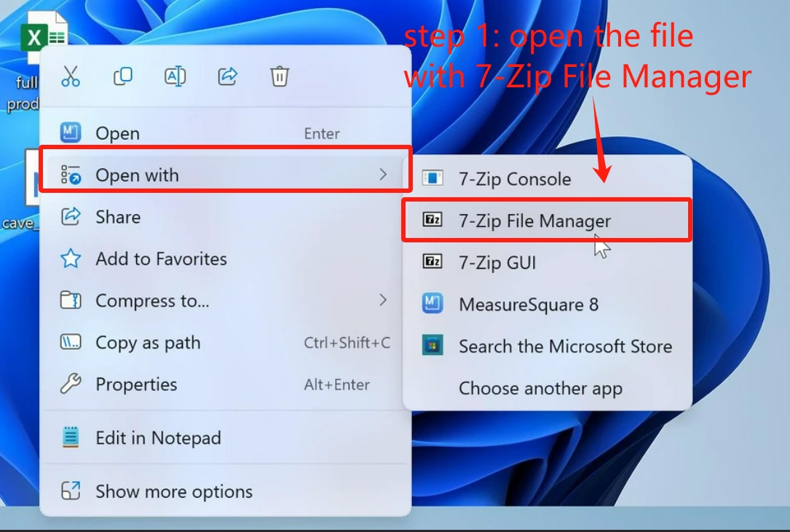The height and width of the screenshot is (532, 790).
Task: Click the 7-Zip File Manager 7z icon
Action: [x=432, y=220]
